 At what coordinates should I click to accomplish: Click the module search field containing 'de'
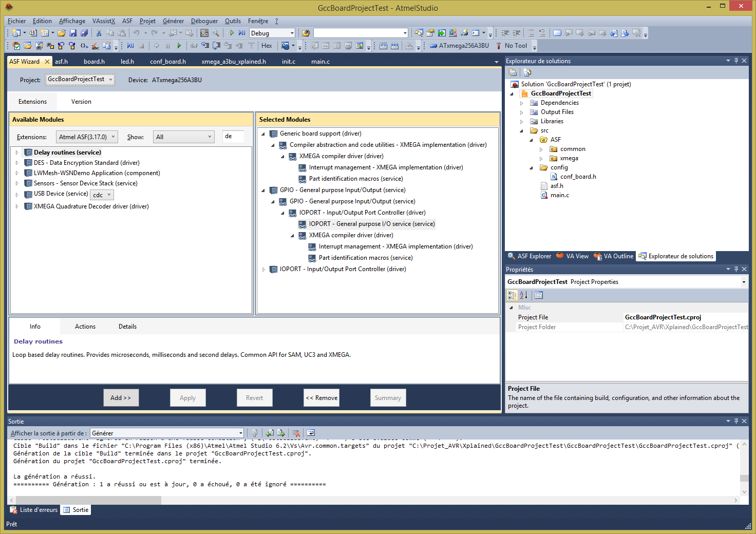[233, 137]
